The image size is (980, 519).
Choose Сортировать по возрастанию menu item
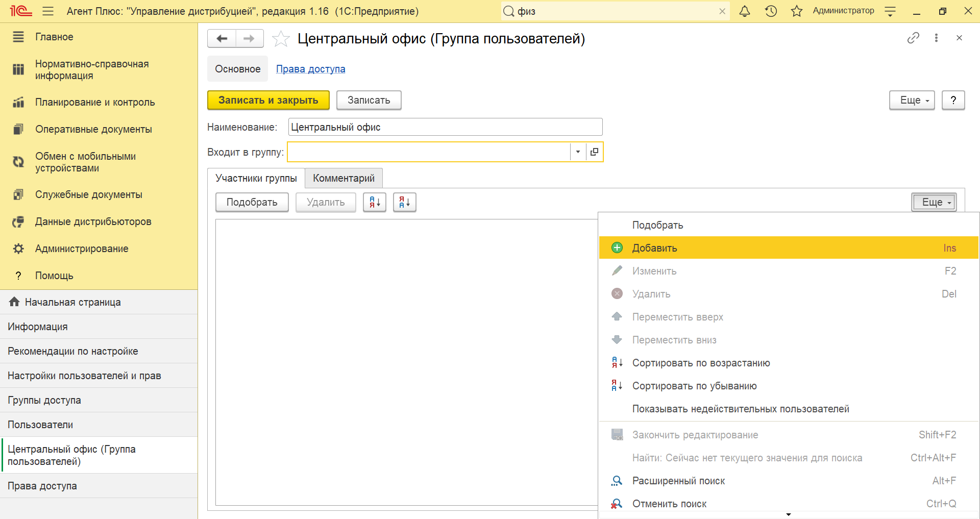pos(789,363)
